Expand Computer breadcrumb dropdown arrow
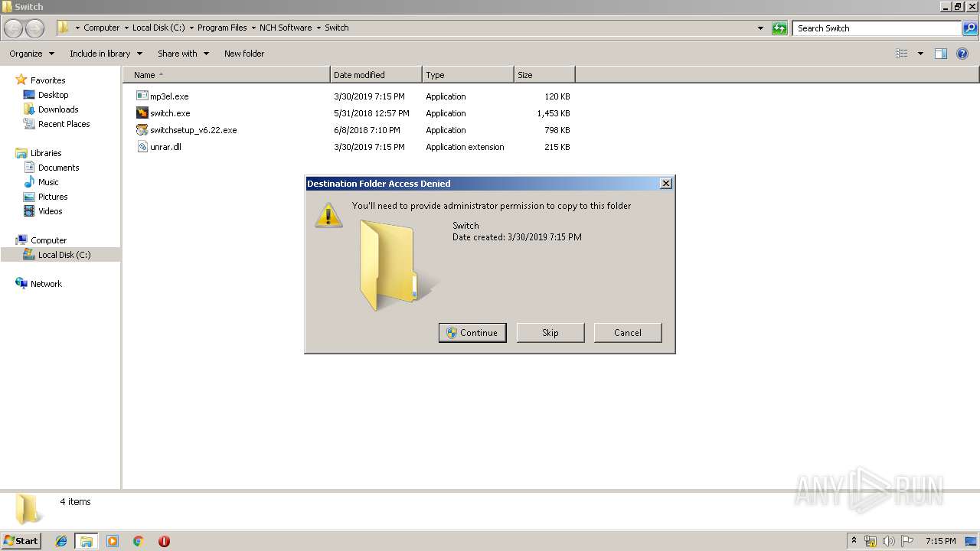 [127, 28]
